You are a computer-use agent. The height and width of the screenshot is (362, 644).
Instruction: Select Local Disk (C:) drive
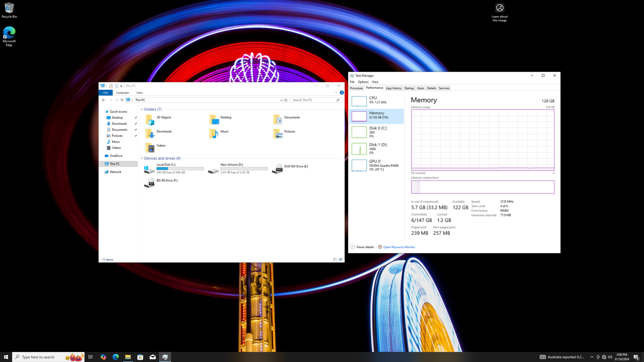tap(174, 169)
